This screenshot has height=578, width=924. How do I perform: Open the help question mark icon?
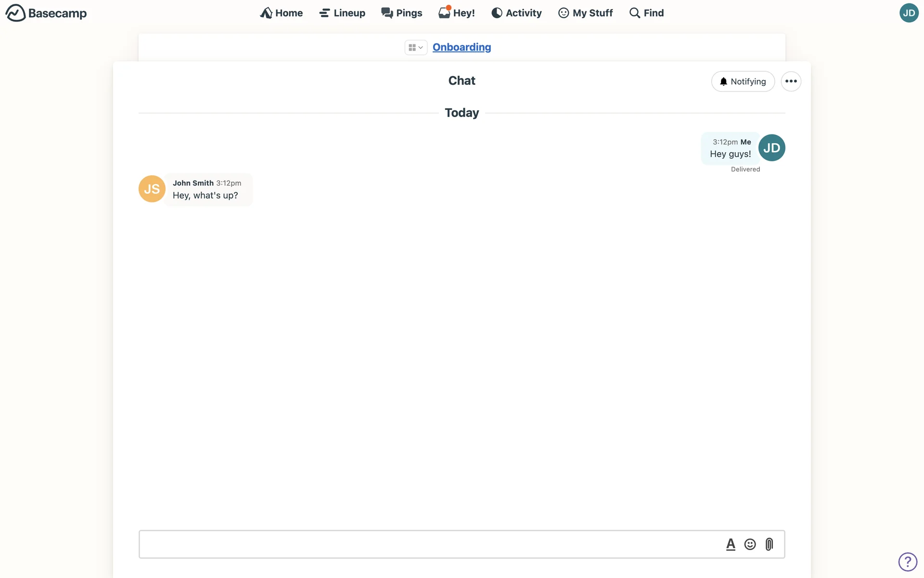[x=908, y=562]
